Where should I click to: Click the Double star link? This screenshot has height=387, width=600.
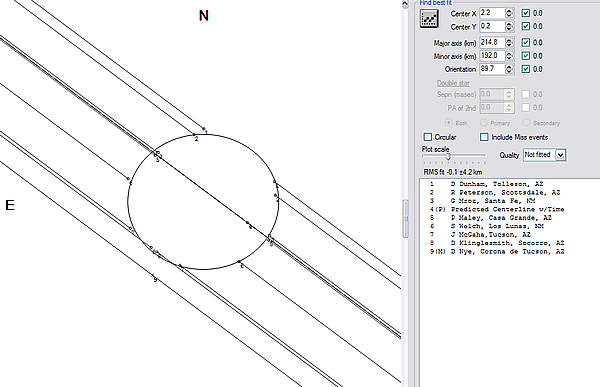coord(453,83)
